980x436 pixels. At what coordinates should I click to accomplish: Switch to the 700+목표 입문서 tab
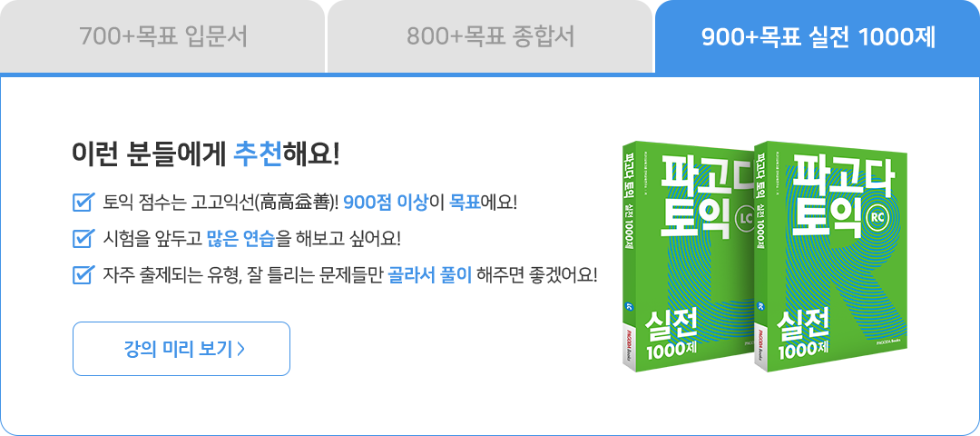(x=162, y=37)
